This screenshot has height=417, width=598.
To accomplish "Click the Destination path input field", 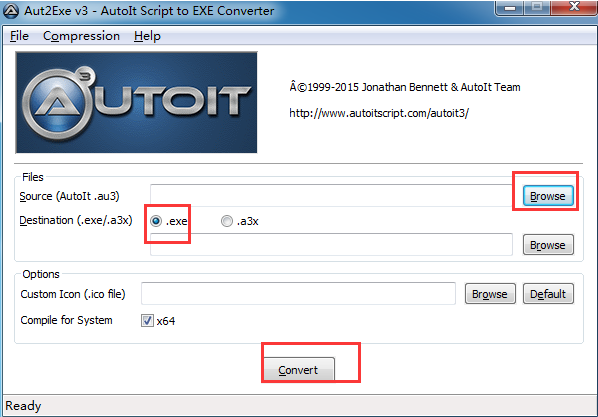I will [x=331, y=245].
